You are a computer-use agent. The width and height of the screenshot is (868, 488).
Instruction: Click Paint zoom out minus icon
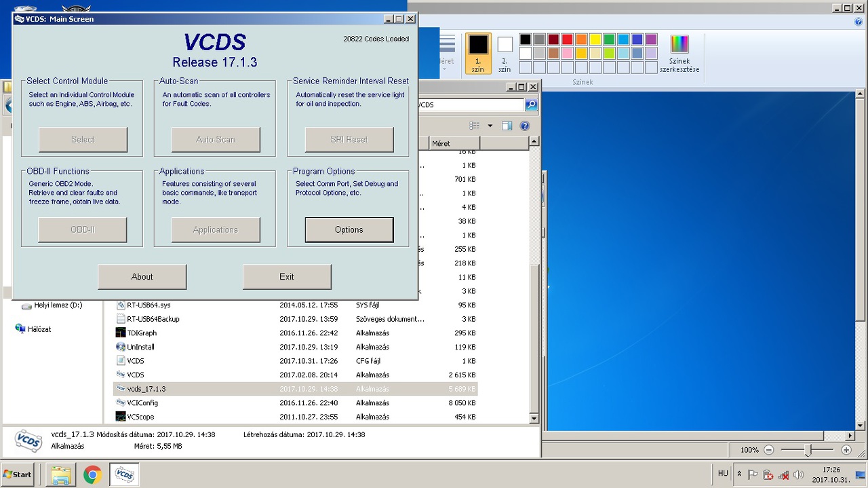click(769, 450)
